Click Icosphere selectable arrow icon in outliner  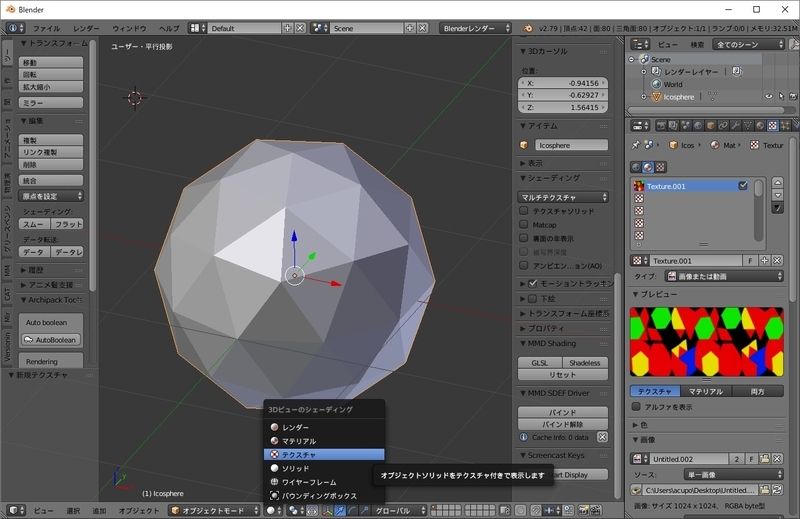click(x=781, y=96)
